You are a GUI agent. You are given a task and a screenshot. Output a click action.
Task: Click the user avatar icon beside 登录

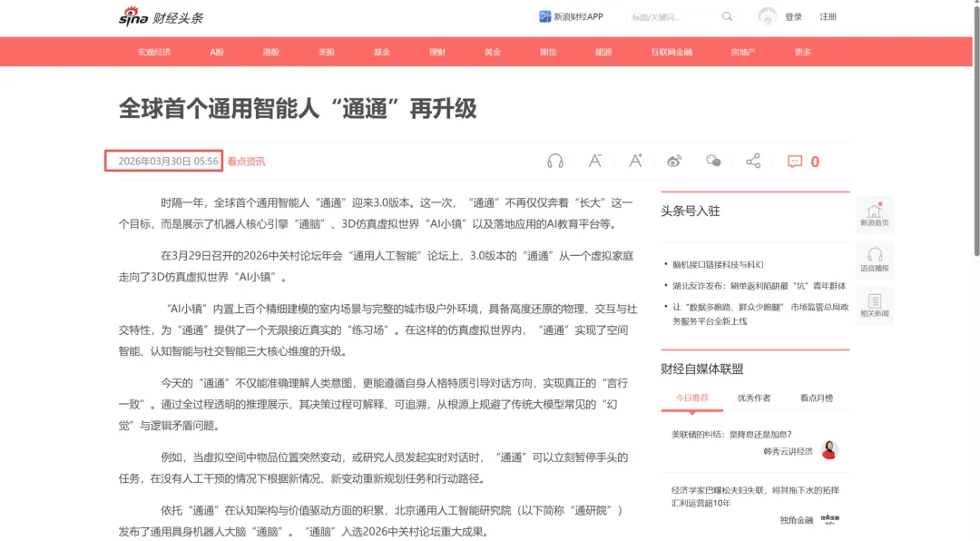coord(768,17)
